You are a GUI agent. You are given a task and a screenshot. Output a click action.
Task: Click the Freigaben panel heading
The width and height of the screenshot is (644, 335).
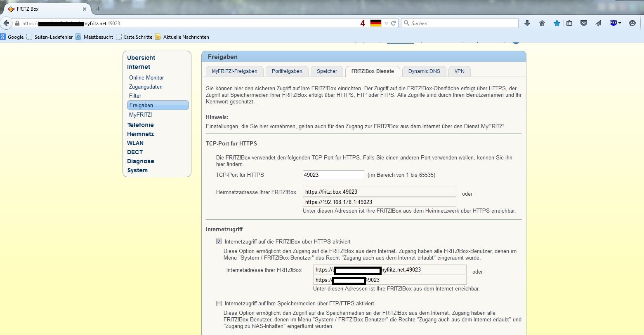coord(223,57)
